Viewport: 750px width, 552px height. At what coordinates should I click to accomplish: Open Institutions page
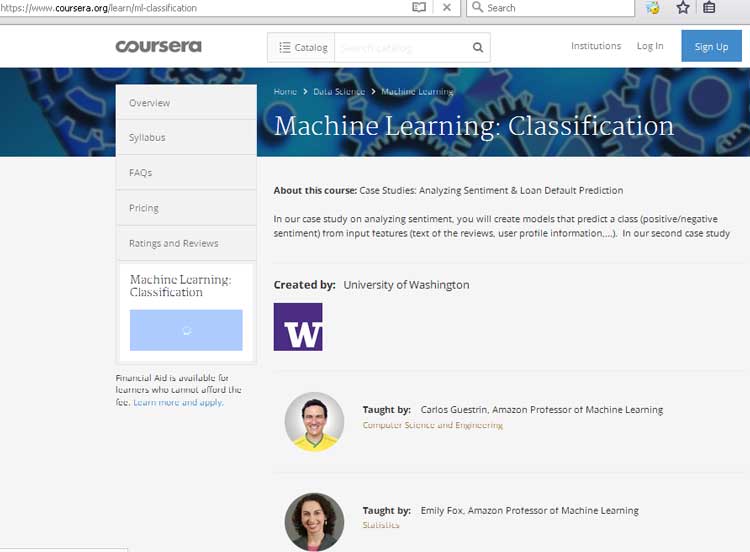coord(596,46)
